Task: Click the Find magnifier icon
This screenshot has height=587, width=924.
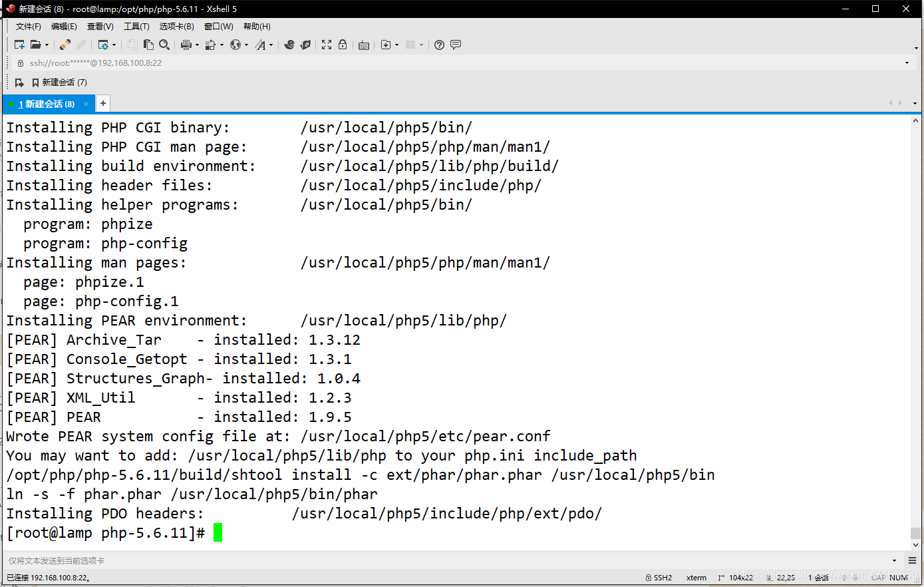Action: 164,45
